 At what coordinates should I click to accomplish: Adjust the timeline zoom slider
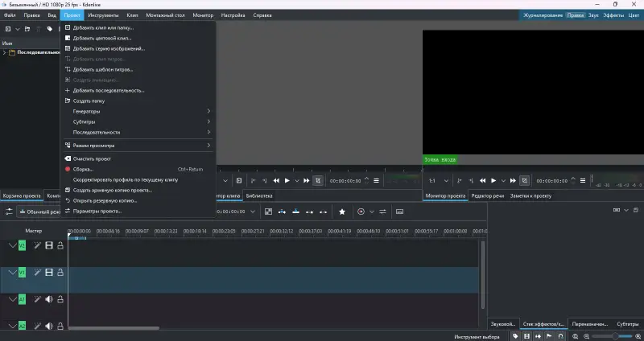(612, 336)
